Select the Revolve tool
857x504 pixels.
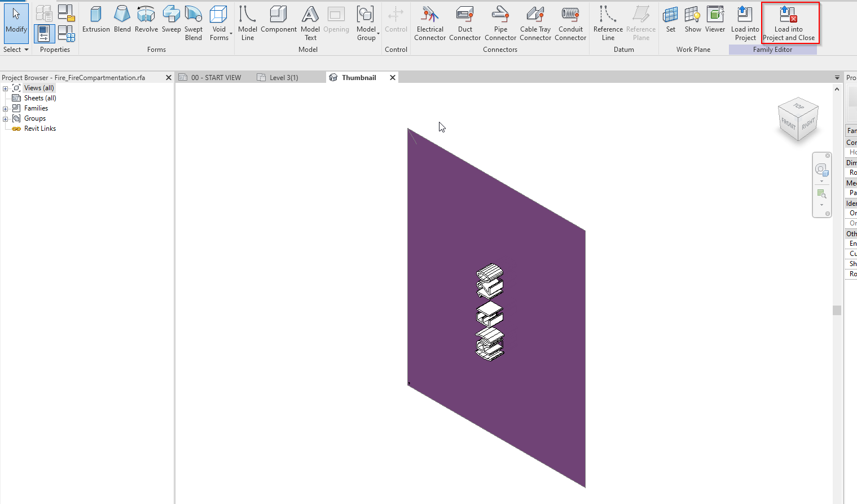coord(146,20)
